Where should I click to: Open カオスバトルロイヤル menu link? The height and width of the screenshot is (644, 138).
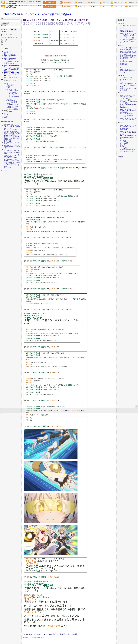[x=10, y=64]
